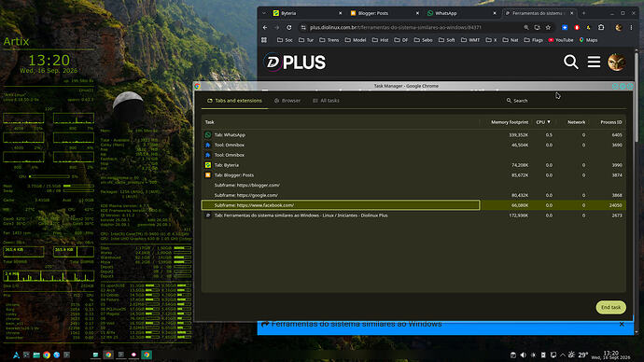This screenshot has width=644, height=362.
Task: Select the Tab: Blogger: Posts task row
Action: tap(413, 175)
